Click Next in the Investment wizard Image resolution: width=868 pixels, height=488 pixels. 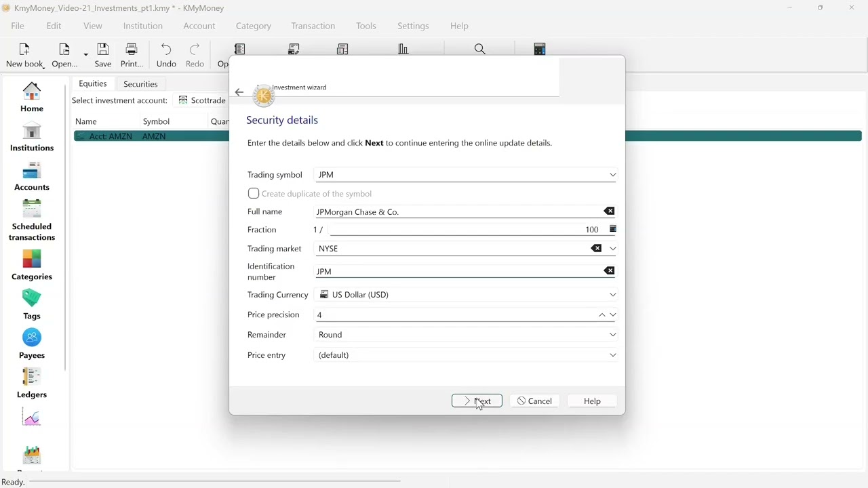[x=477, y=401]
